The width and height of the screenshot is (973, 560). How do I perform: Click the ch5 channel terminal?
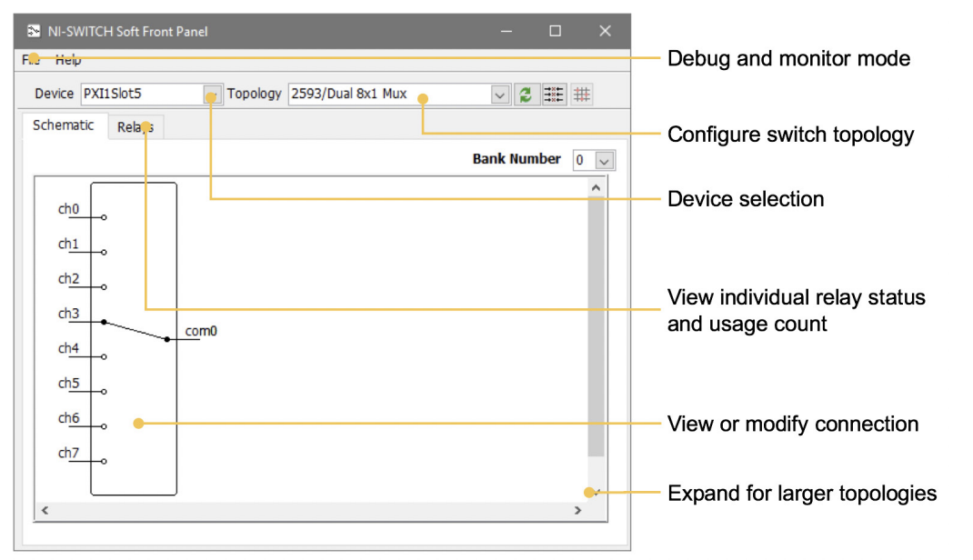click(104, 391)
